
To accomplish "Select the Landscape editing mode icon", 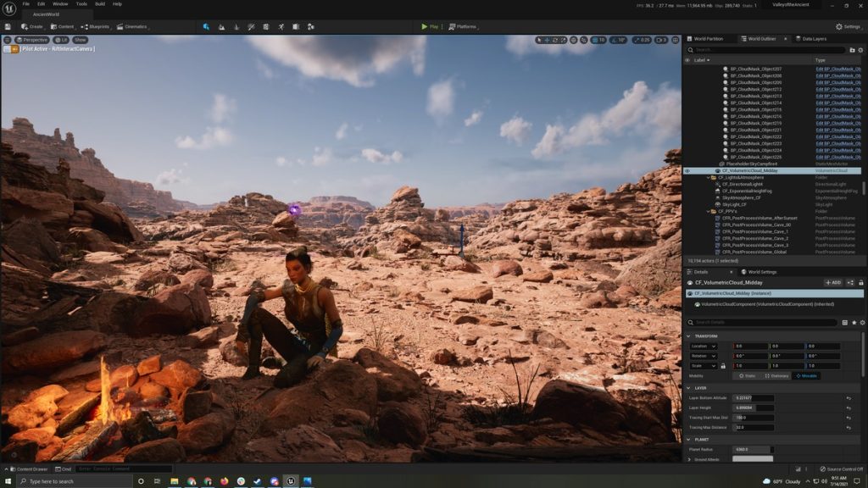I will (x=221, y=26).
